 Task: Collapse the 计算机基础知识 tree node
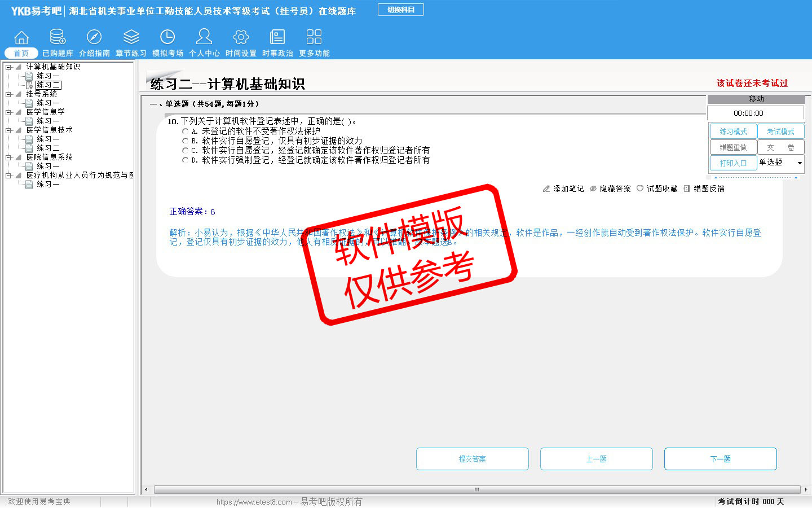click(x=8, y=67)
